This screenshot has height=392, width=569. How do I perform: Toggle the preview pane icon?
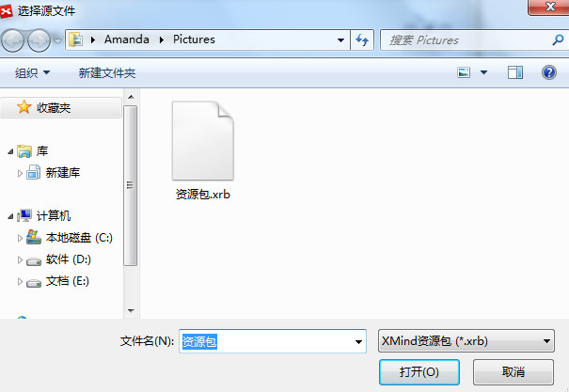[515, 72]
